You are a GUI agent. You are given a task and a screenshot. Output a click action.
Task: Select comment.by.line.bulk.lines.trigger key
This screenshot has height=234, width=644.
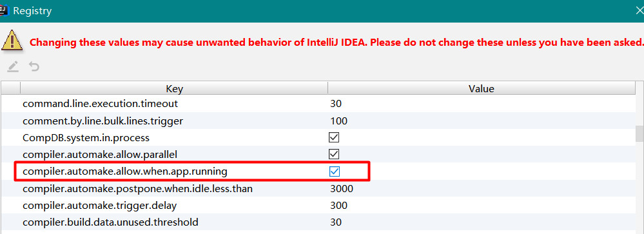pyautogui.click(x=102, y=121)
